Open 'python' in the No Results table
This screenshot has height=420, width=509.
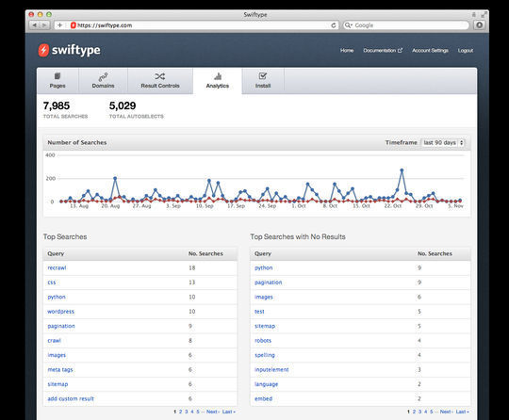pos(264,267)
